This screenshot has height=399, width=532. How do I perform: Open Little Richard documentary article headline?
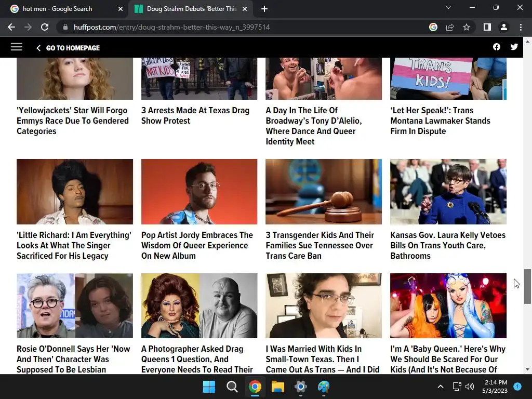tap(74, 245)
